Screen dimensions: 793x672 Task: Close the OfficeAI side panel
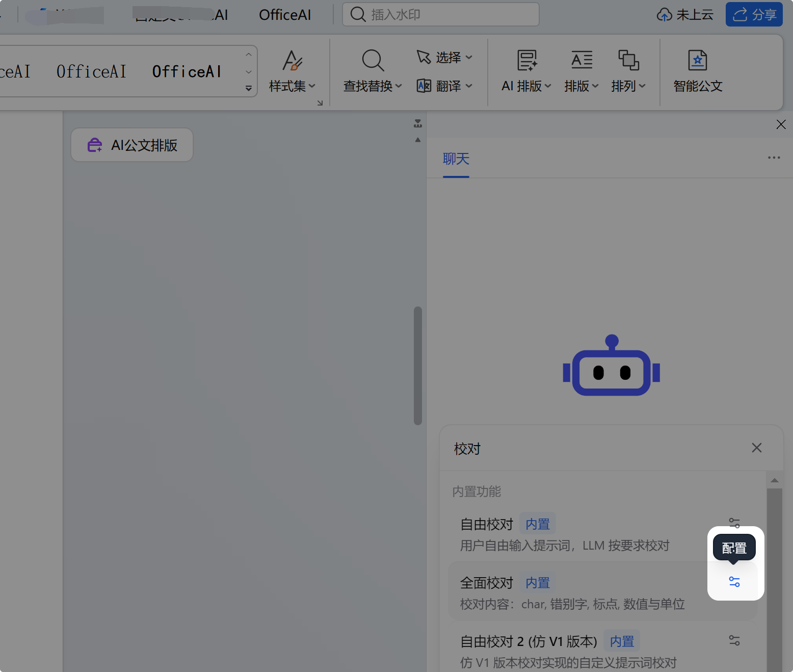pos(781,124)
